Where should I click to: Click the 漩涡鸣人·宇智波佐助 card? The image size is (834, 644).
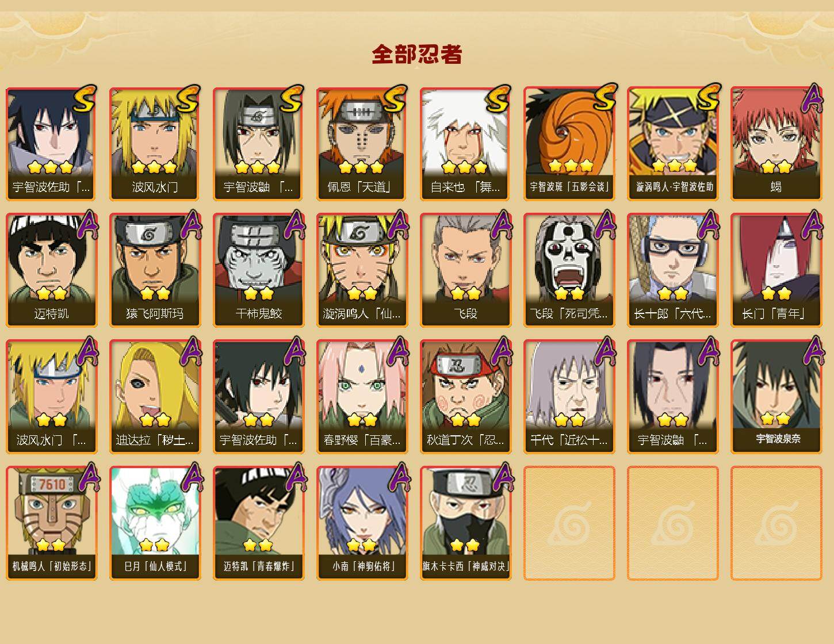673,144
